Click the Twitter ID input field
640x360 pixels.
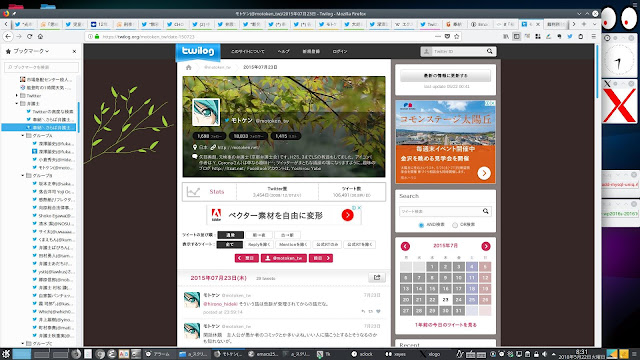point(459,51)
